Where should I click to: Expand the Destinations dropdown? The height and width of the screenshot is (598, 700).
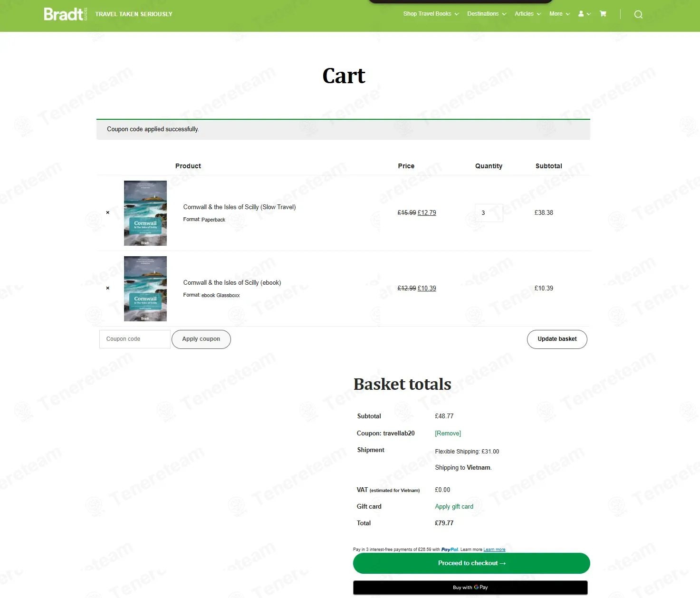(x=487, y=14)
